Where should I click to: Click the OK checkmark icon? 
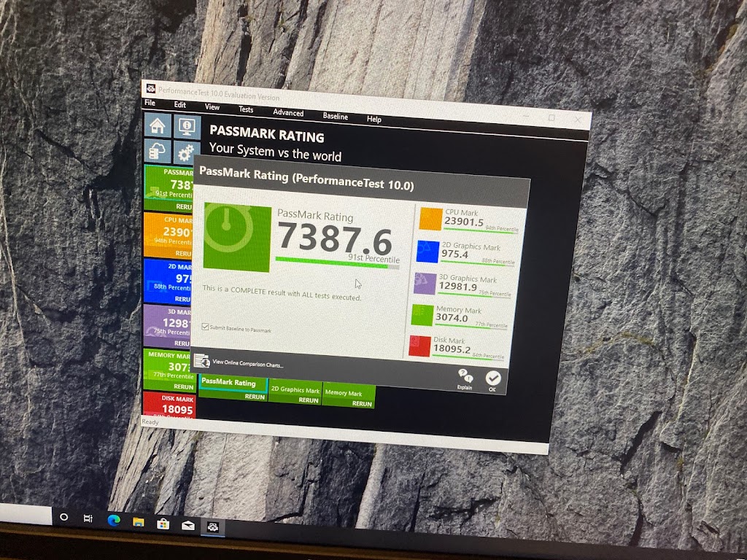(493, 378)
